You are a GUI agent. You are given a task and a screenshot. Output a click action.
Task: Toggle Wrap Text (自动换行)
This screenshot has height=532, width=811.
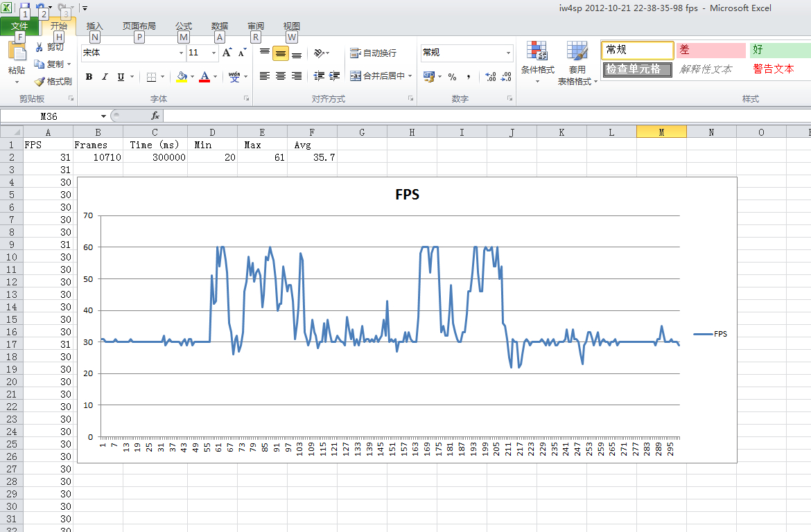click(x=373, y=53)
